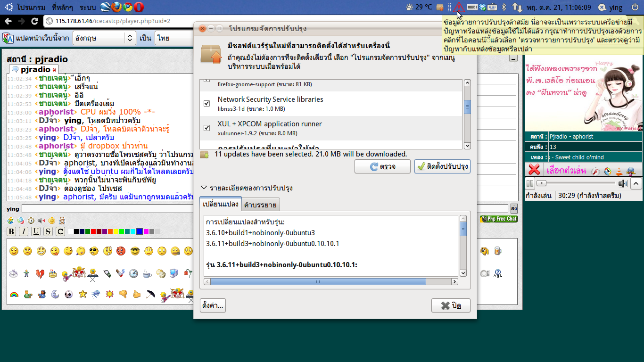Switch to the เปลี่ยนแปลง changes tab
Viewport: 644px width, 362px height.
coord(220,204)
